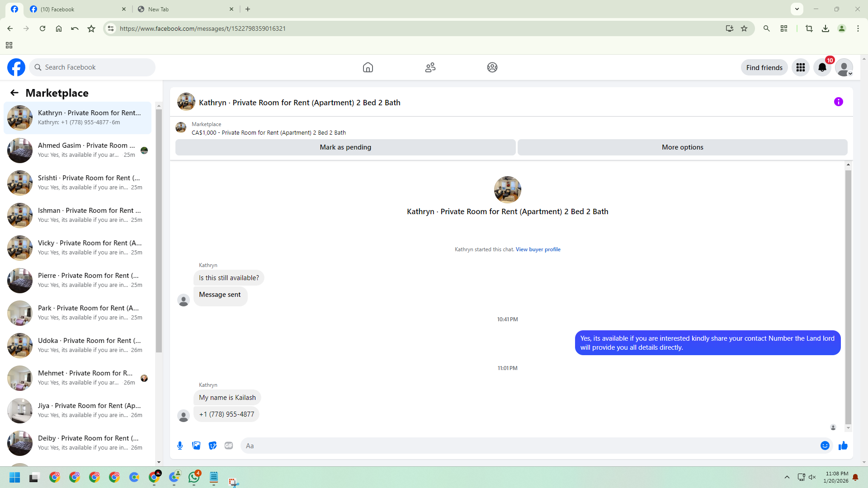868x488 pixels.
Task: Open the Friends icon in top navigation
Action: click(430, 67)
